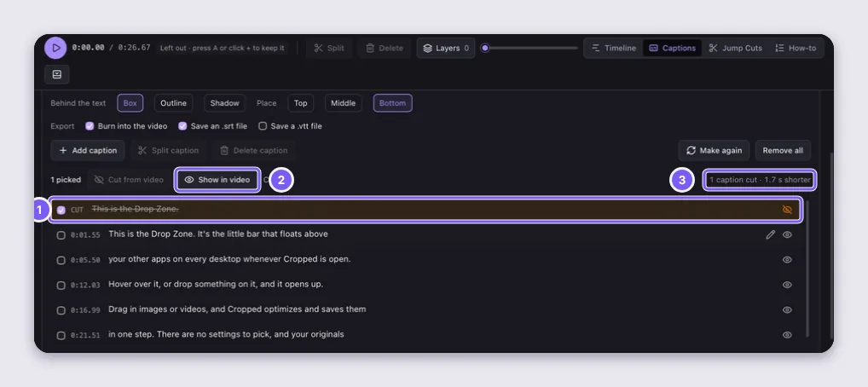Click the outer panel scrollbar at far right
The image size is (868, 387).
(831, 246)
